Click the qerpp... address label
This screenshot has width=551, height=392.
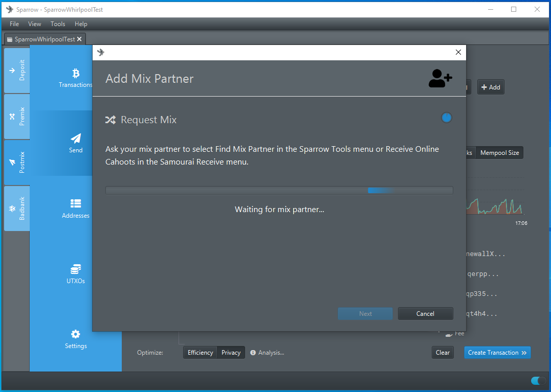click(x=483, y=274)
